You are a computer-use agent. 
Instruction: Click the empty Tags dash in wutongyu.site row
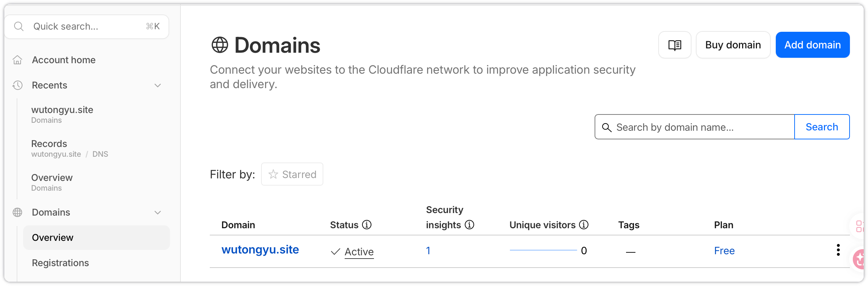631,252
